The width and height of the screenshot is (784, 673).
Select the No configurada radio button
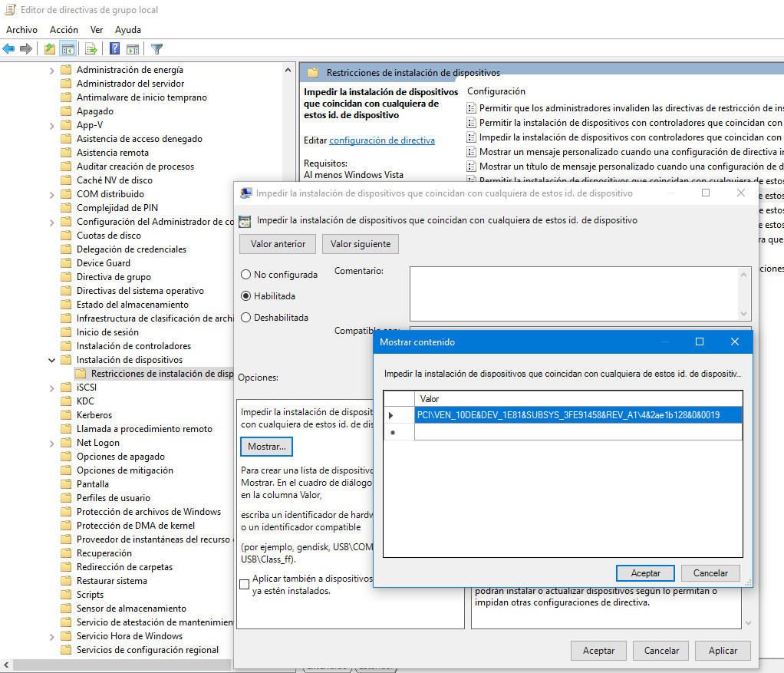[245, 275]
